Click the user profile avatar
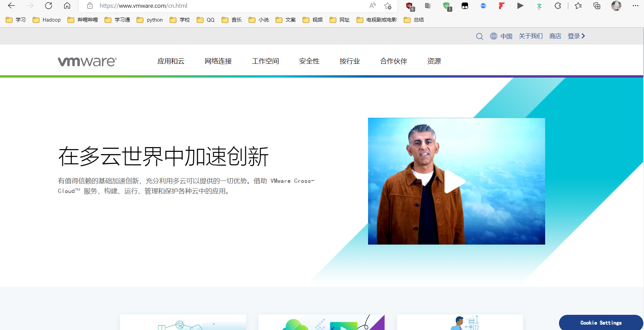 tap(616, 6)
